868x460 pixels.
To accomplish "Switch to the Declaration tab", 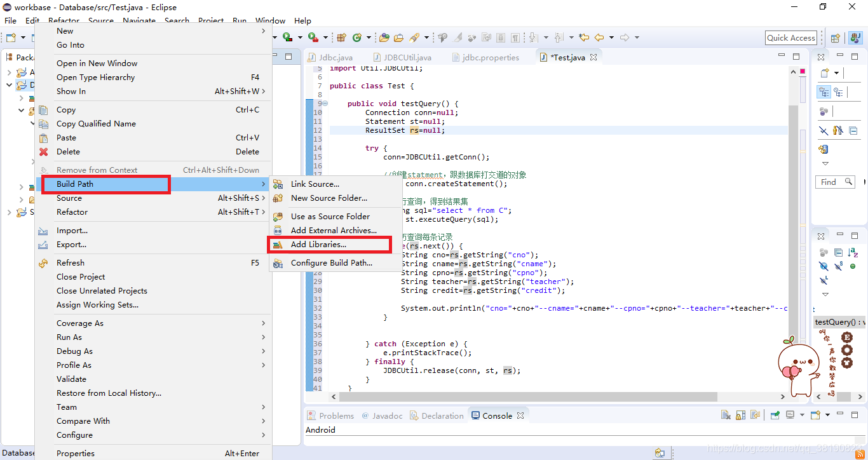I will click(436, 416).
